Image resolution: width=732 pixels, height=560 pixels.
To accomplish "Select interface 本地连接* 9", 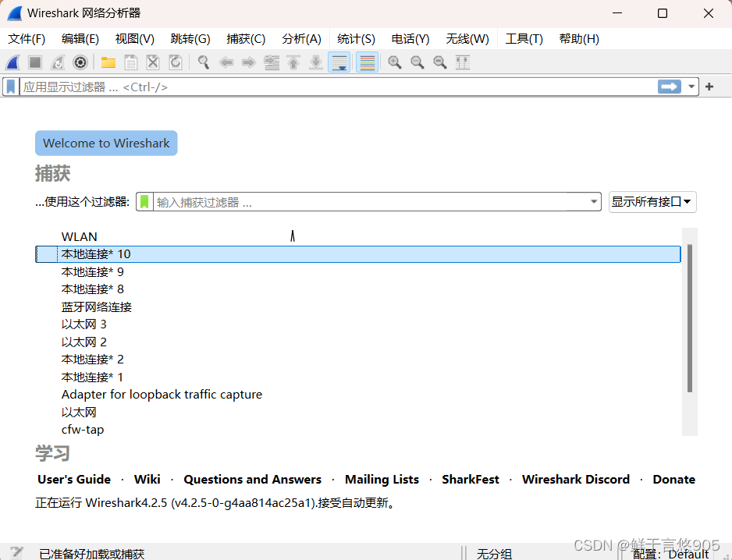I will tap(358, 271).
